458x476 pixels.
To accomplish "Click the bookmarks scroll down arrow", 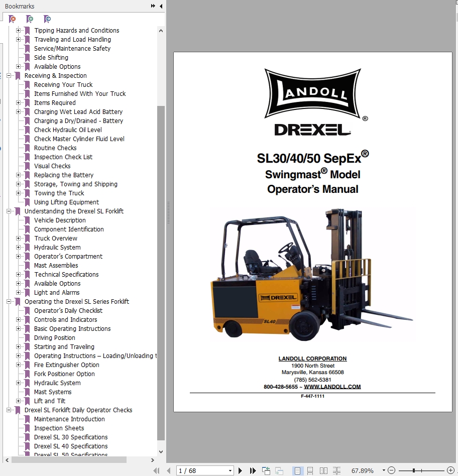I will point(161,452).
